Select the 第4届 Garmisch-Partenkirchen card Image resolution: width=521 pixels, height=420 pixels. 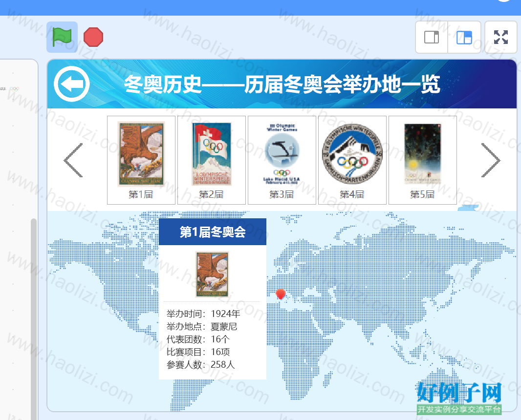[352, 160]
